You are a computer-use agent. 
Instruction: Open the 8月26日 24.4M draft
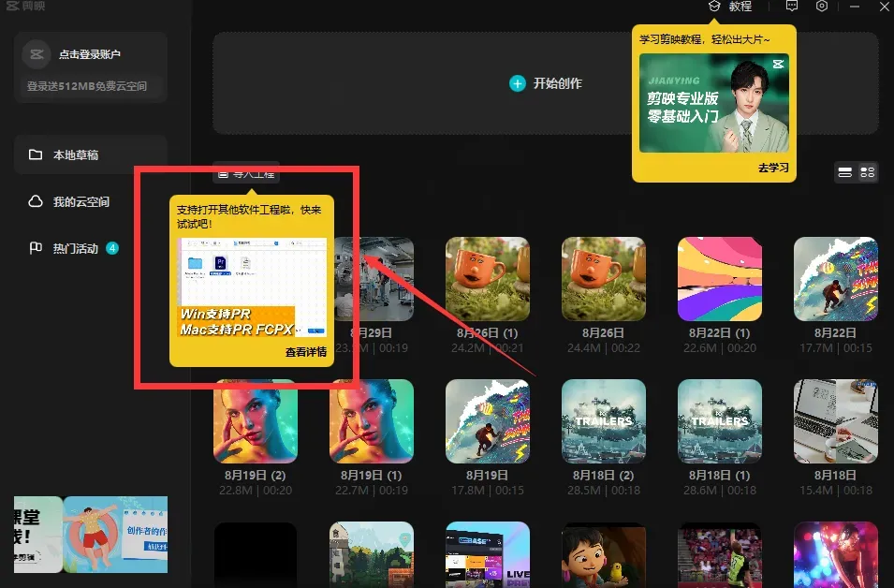pyautogui.click(x=604, y=279)
